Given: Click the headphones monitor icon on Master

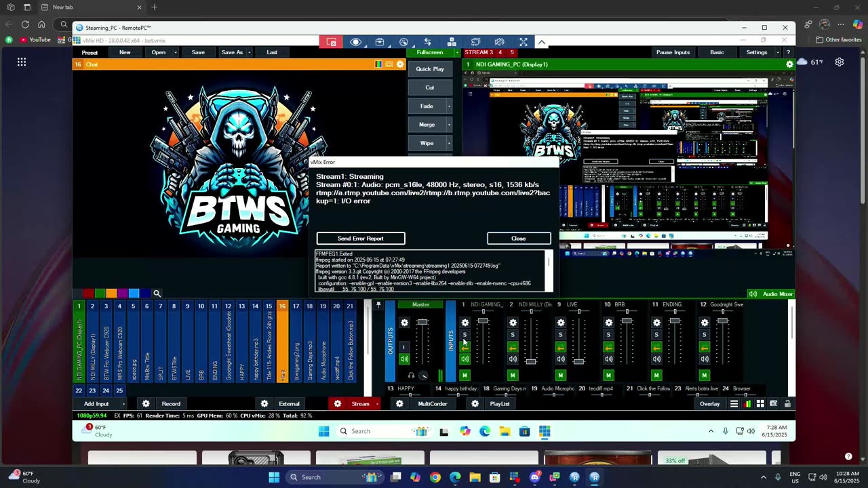Looking at the screenshot, I should point(411,375).
